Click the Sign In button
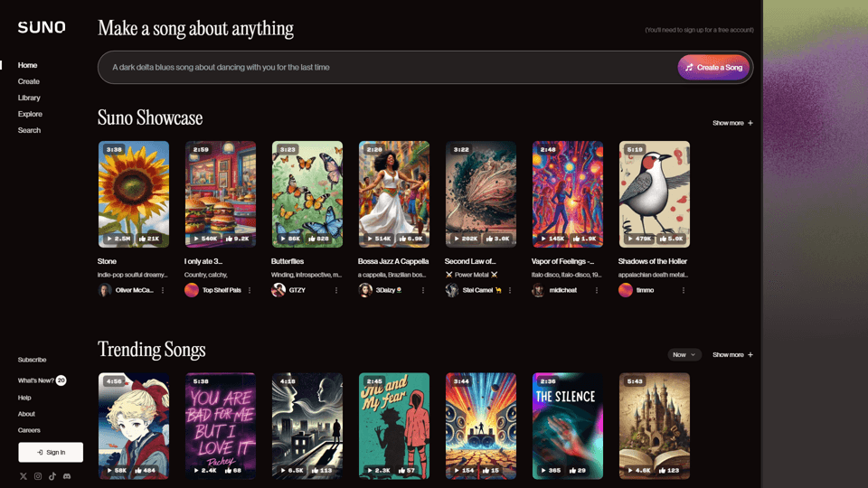Image resolution: width=868 pixels, height=488 pixels. click(x=51, y=452)
